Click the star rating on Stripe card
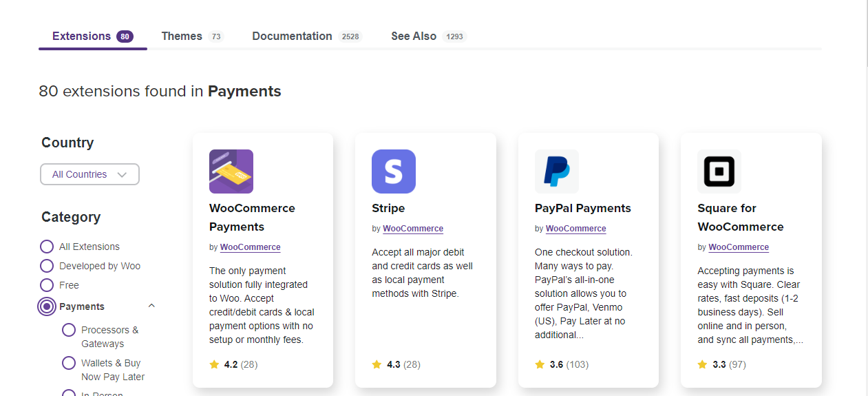868x396 pixels. point(377,364)
